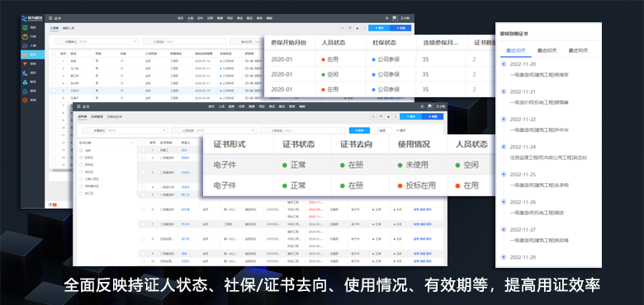Click column list icon in front 证书 window toolbar
644x305 pixels.
380,116
